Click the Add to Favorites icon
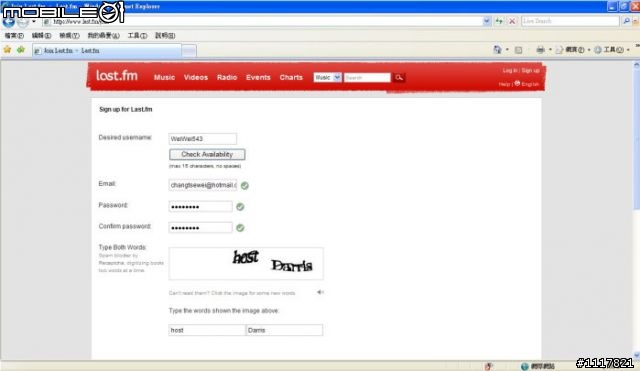Image resolution: width=640 pixels, height=371 pixels. (x=21, y=50)
